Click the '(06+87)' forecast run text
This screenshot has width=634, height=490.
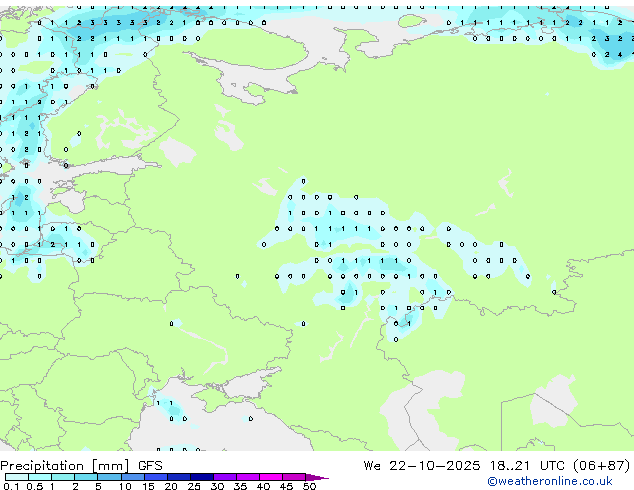[x=602, y=466]
